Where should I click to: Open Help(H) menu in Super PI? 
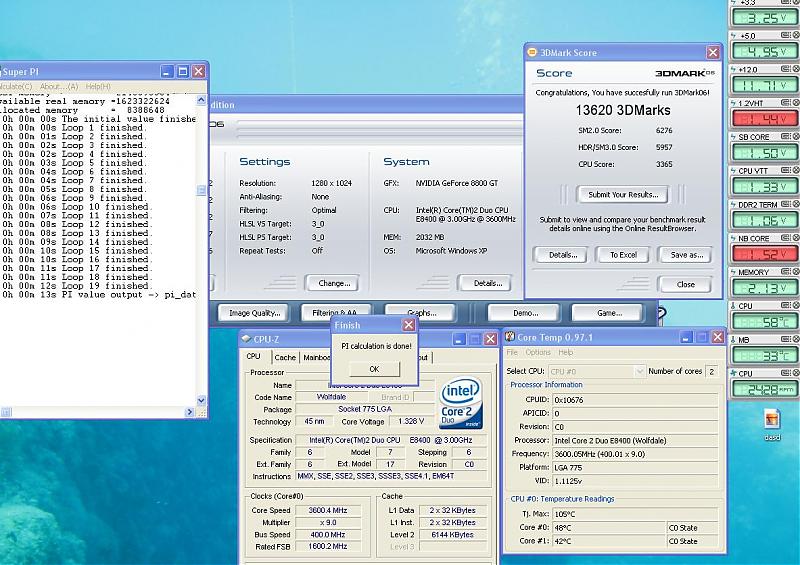click(98, 86)
